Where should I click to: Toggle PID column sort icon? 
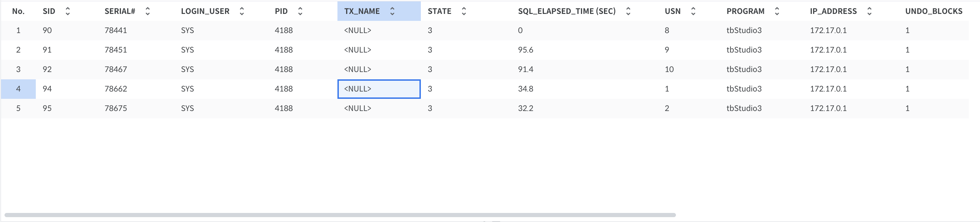(x=300, y=11)
